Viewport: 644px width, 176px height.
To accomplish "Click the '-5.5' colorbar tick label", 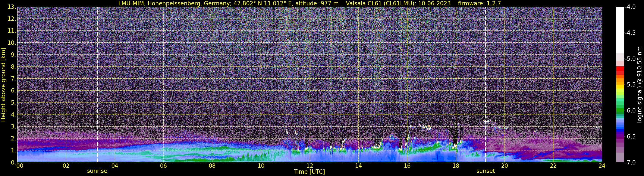I will pos(630,85).
